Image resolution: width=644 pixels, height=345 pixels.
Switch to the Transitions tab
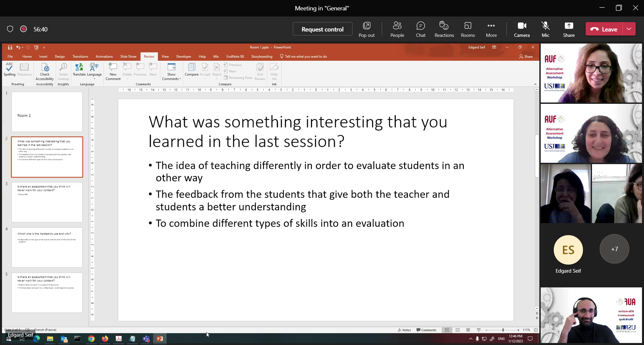80,57
